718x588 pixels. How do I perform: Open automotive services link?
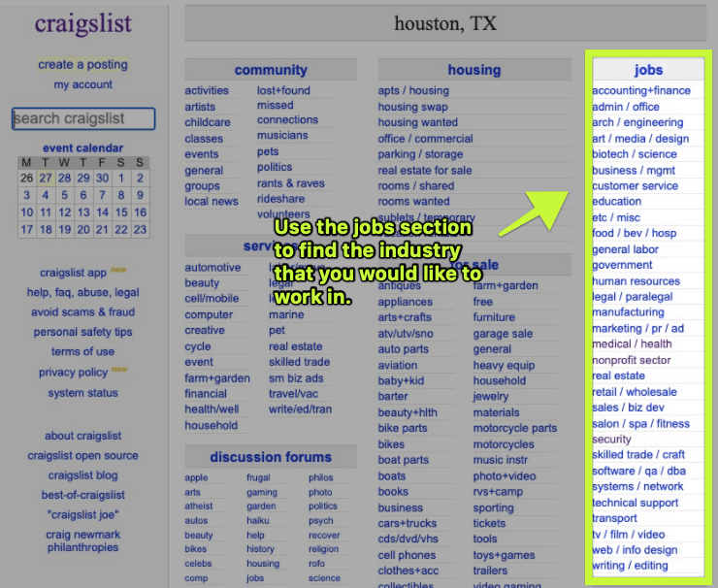(x=212, y=268)
